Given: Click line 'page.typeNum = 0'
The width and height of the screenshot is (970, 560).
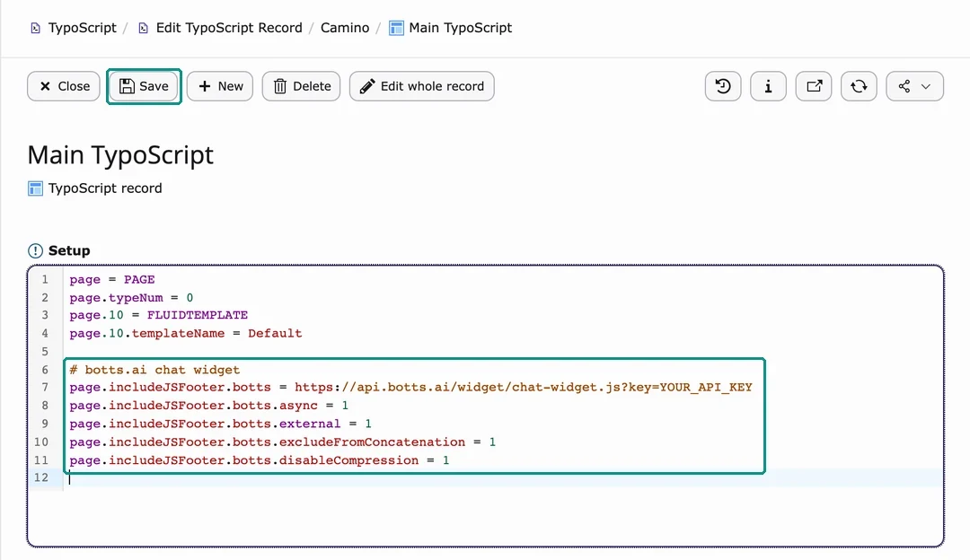Looking at the screenshot, I should coord(131,298).
